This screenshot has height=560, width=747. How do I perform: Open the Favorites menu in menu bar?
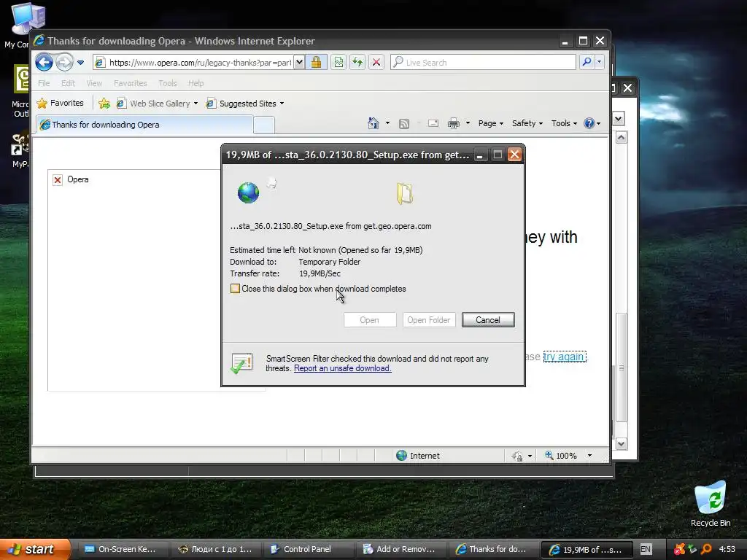[x=130, y=83]
